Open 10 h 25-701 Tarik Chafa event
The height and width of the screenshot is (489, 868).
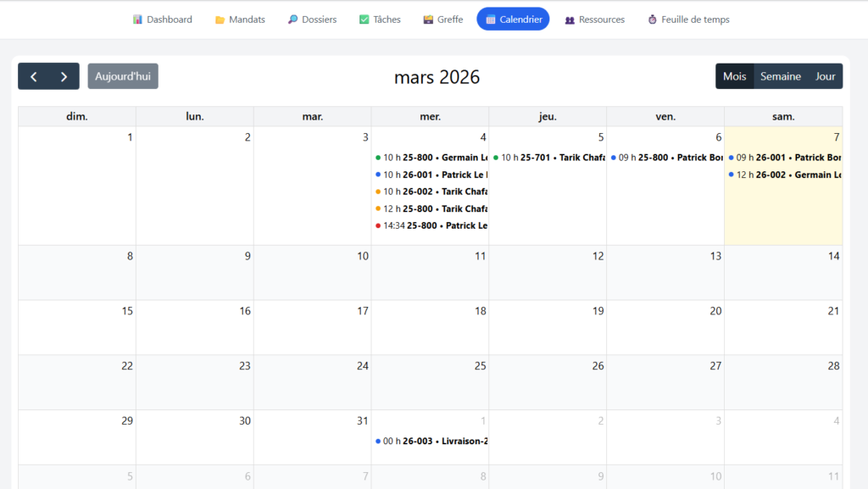click(x=548, y=158)
